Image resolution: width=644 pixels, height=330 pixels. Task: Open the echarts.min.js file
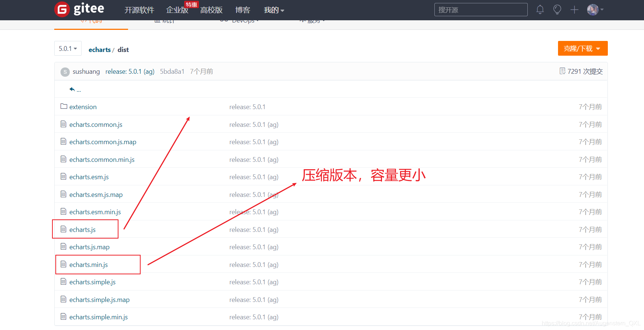[89, 265]
